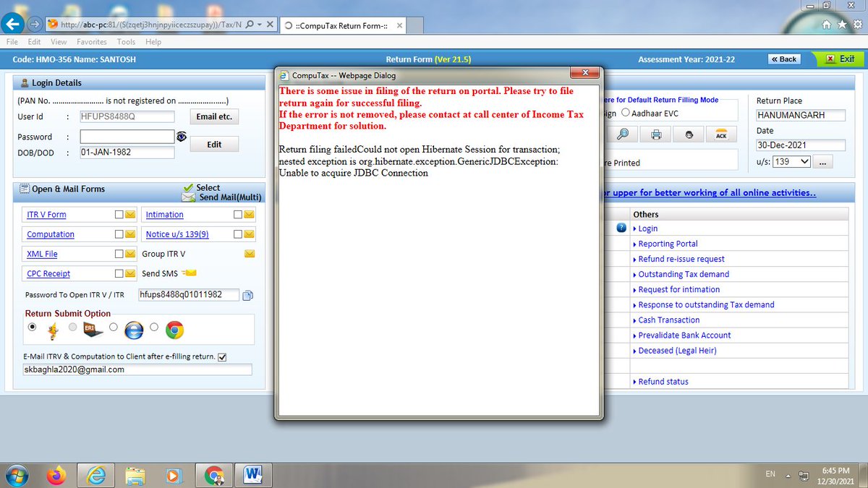Click the Send Mail(Multi) envelope icon
868x488 pixels.
click(188, 197)
